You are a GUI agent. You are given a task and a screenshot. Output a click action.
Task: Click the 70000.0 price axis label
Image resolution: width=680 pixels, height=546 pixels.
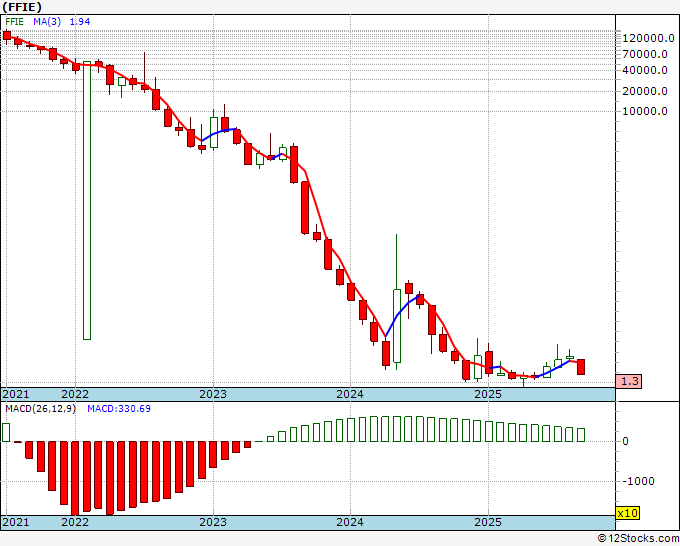[645, 55]
